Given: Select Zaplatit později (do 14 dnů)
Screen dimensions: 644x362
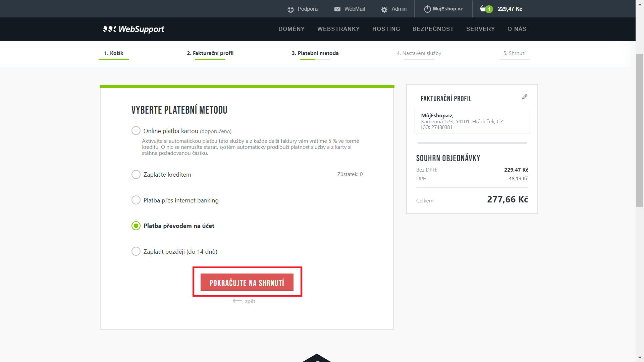Looking at the screenshot, I should click(136, 251).
